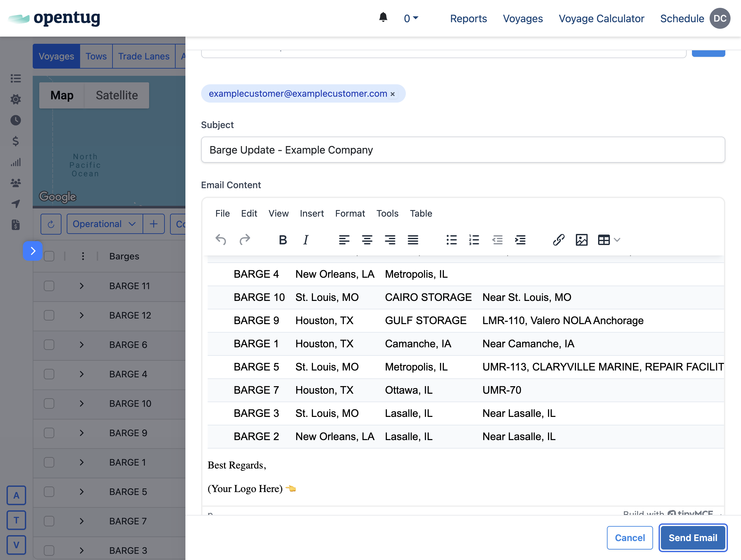Click the Insert image icon
741x560 pixels.
point(581,240)
